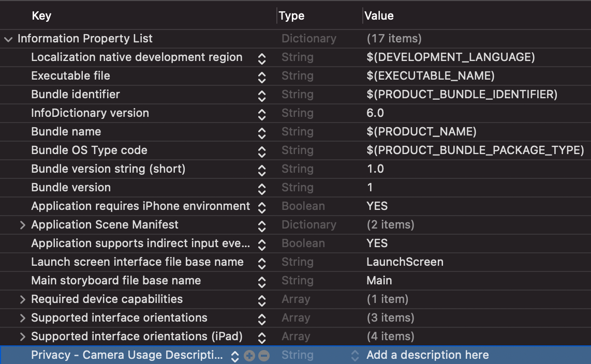Open type stepper on the selected String row

tap(355, 356)
